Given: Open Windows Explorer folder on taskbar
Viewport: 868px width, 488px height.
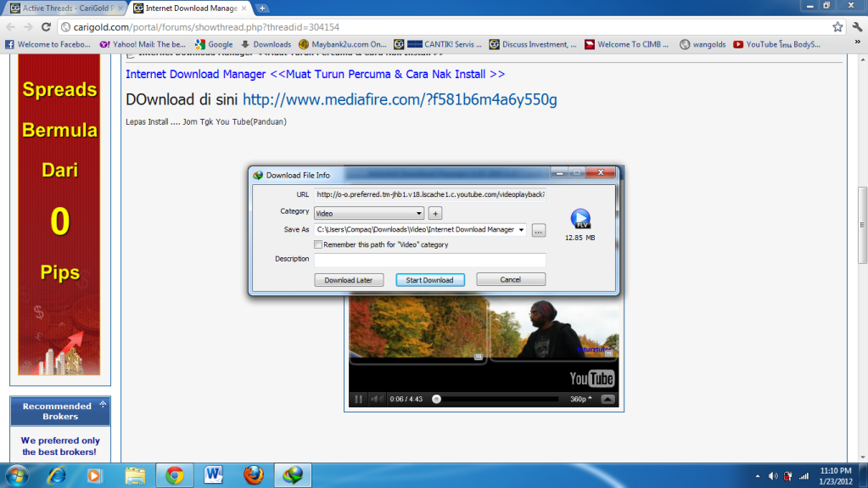Looking at the screenshot, I should [x=135, y=476].
